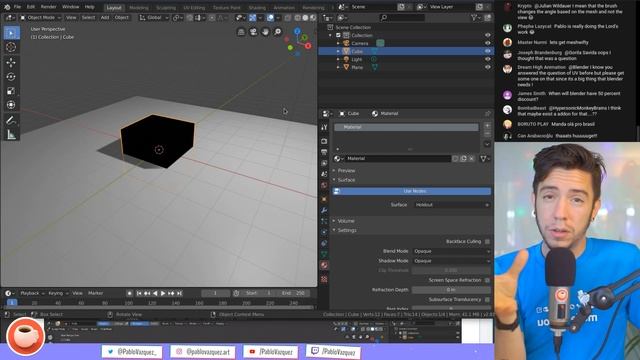Open the Render properties tab (camera back icon)
The width and height of the screenshot is (640, 360).
[324, 141]
